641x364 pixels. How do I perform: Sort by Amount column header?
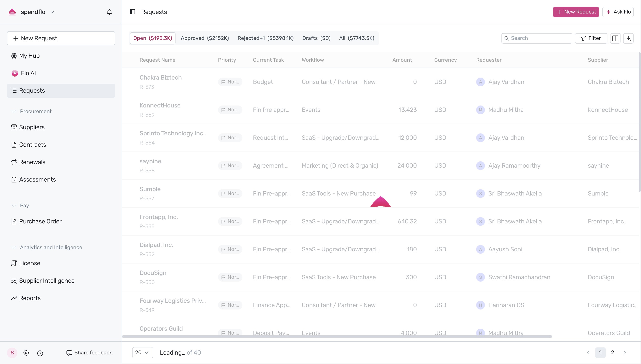402,60
